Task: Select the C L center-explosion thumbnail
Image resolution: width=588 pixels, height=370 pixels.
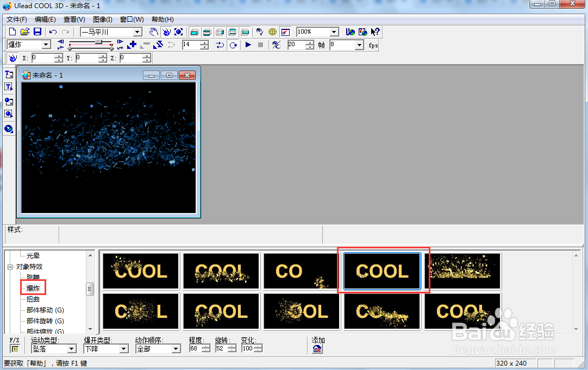Action: (x=141, y=311)
